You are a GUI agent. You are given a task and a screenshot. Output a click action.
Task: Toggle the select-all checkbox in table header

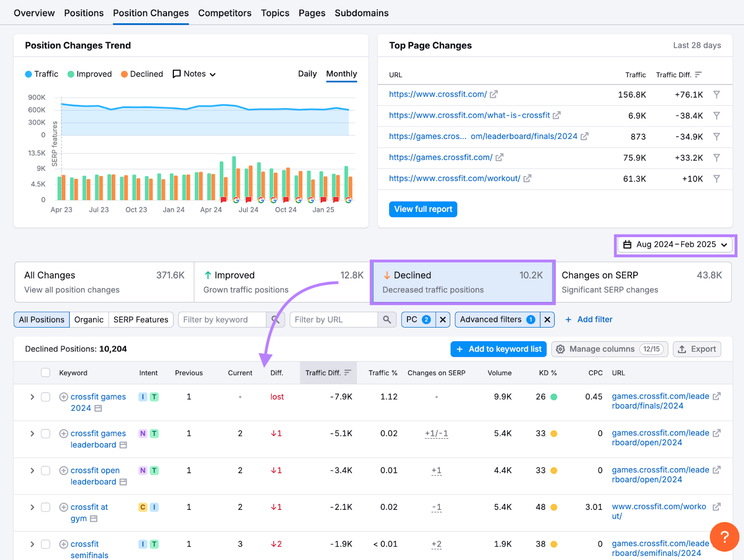(45, 372)
